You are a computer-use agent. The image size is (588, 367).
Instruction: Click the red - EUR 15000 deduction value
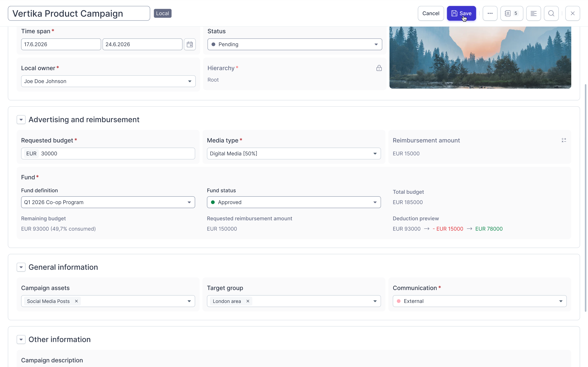(x=448, y=229)
